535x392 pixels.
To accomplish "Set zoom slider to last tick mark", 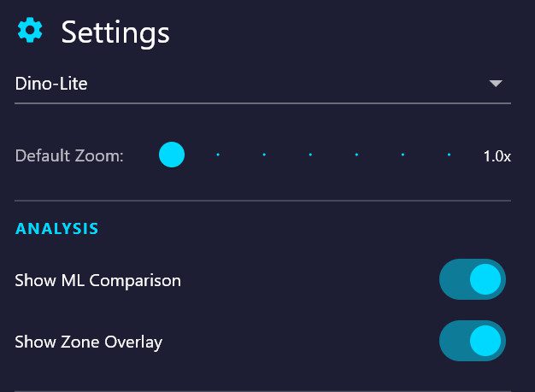I will pyautogui.click(x=449, y=155).
